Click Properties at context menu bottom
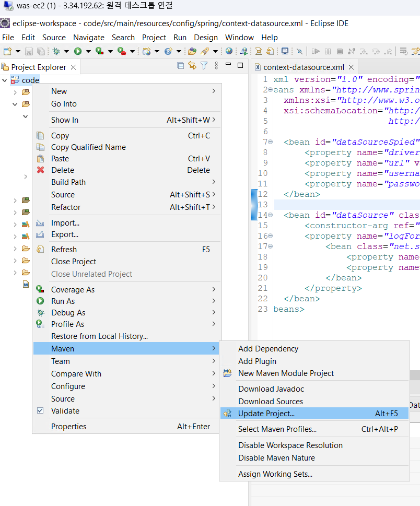 [127, 427]
